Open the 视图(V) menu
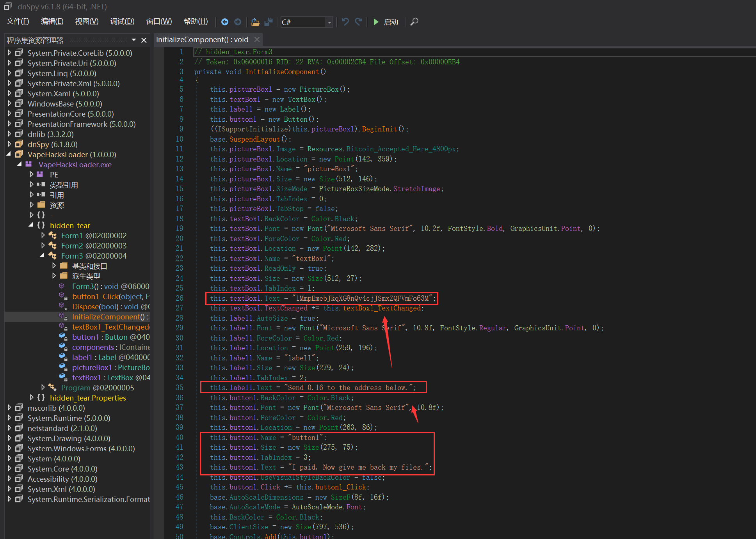The width and height of the screenshot is (756, 539). click(87, 21)
